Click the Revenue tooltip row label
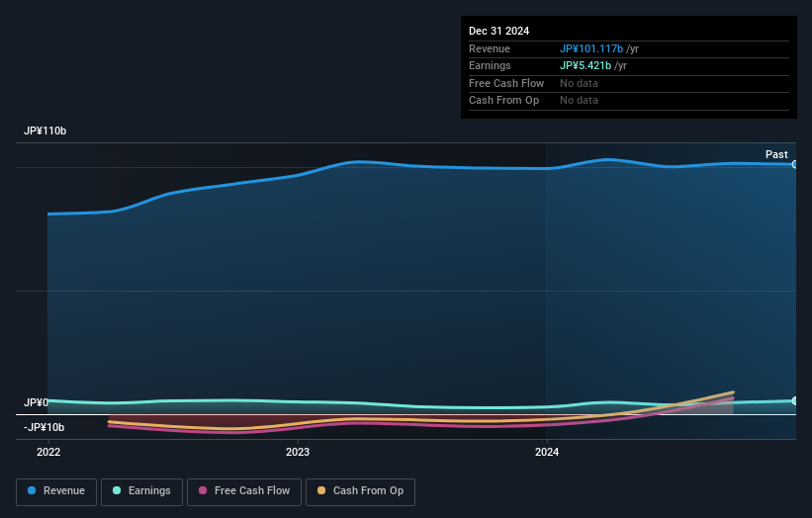812x518 pixels. click(490, 48)
